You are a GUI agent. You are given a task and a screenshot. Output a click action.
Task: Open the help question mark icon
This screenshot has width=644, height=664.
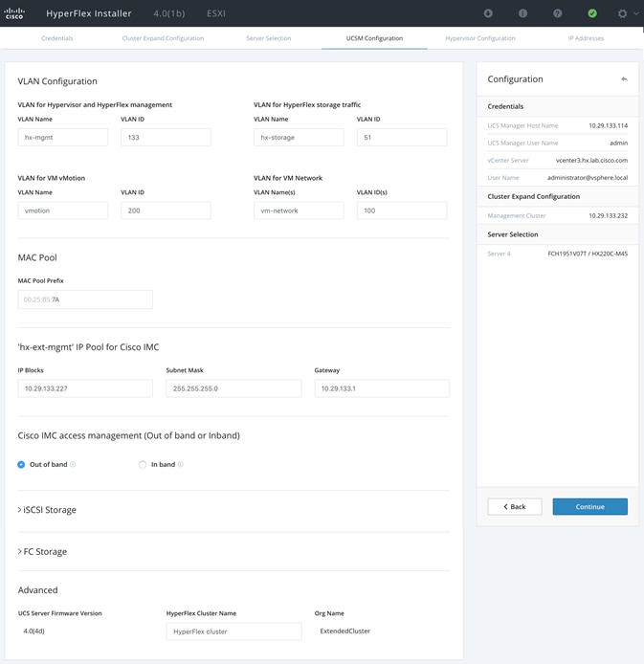pos(558,13)
